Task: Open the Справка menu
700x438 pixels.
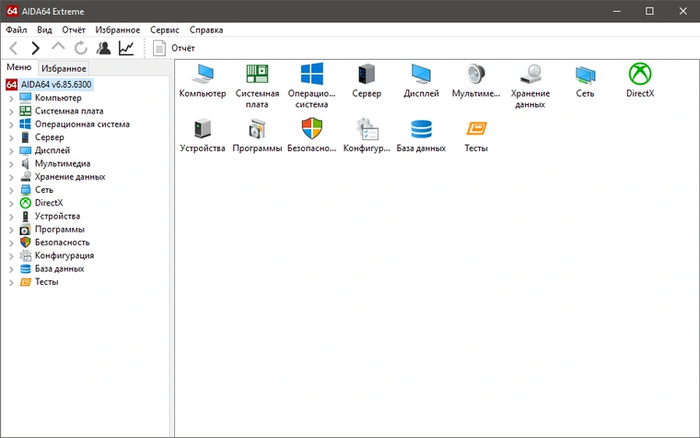Action: point(206,30)
